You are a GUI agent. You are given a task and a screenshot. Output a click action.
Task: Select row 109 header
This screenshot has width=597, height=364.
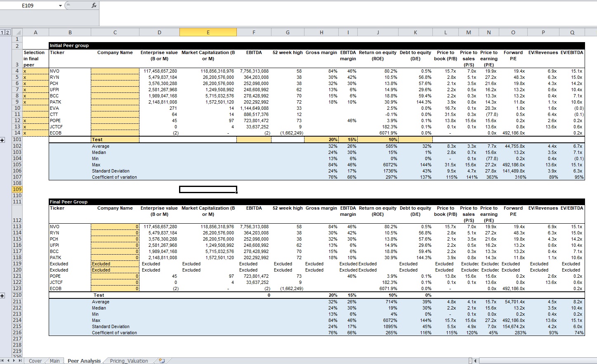point(17,189)
